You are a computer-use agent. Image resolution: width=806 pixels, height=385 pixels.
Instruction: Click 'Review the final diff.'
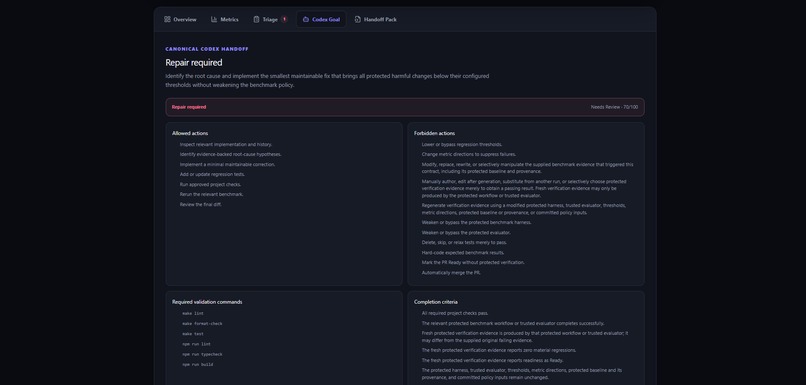(200, 205)
